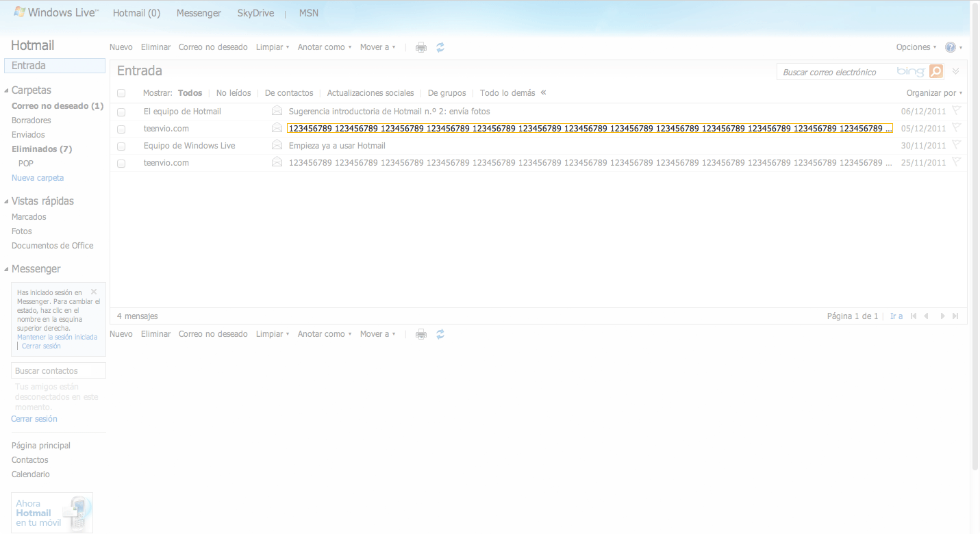
Task: Print using the printer icon above the message list
Action: (x=421, y=47)
